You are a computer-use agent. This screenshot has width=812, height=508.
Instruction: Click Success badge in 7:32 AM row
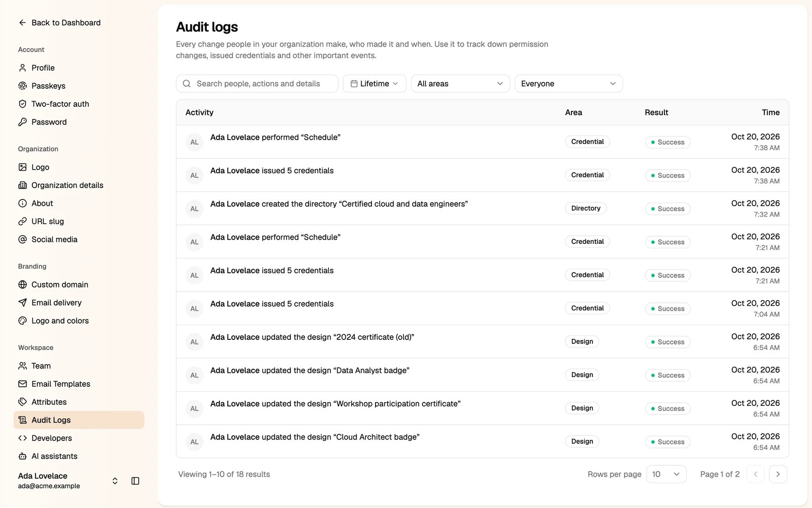click(x=668, y=209)
